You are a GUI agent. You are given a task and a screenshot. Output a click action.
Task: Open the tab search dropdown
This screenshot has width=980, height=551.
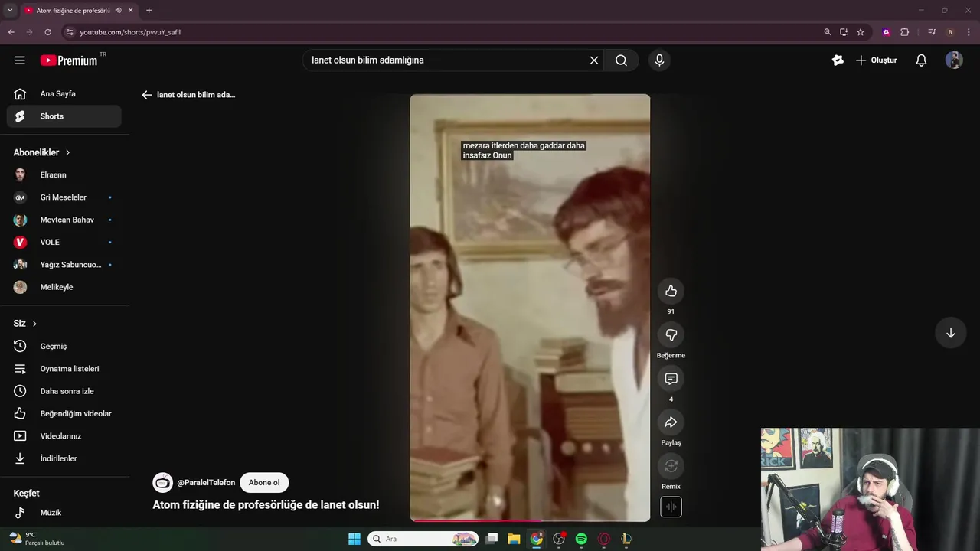(x=10, y=11)
